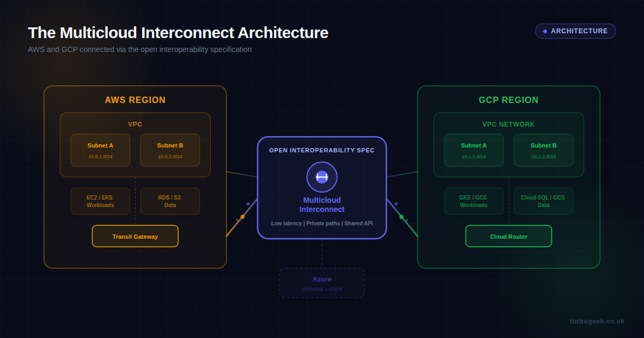Click the dot inside the ARCHITECTURE badge

tap(544, 31)
